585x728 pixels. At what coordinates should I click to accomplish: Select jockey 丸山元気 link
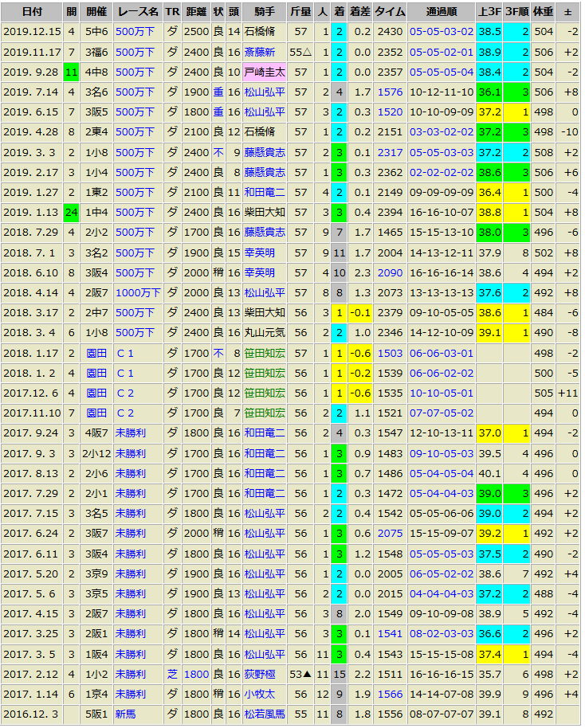coord(264,332)
